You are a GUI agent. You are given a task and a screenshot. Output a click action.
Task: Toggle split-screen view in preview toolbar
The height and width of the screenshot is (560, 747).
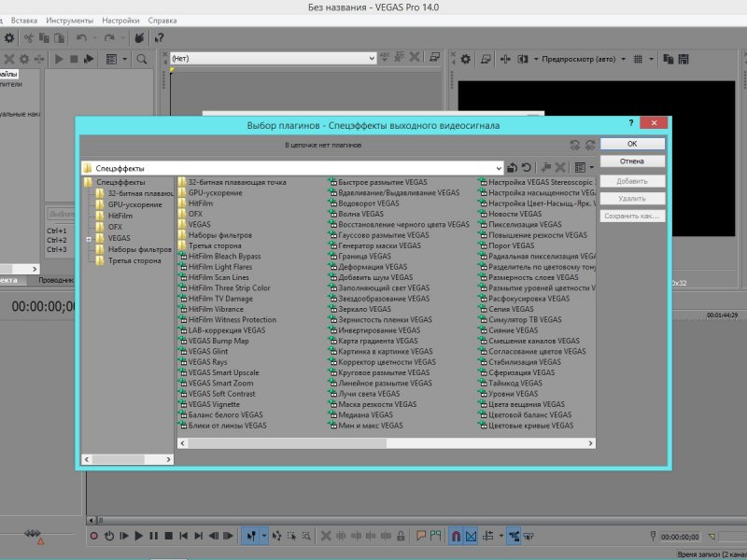(523, 59)
